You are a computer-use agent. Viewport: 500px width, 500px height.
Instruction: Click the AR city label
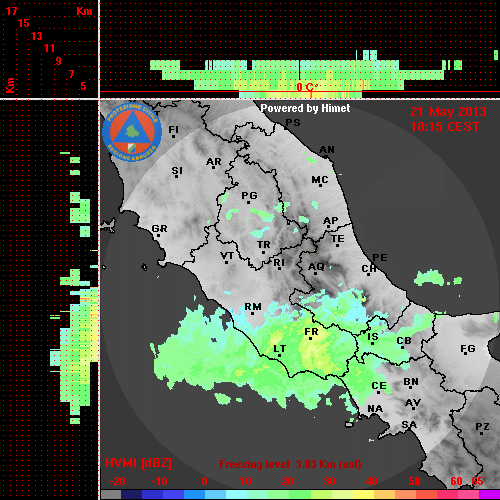[x=214, y=162]
